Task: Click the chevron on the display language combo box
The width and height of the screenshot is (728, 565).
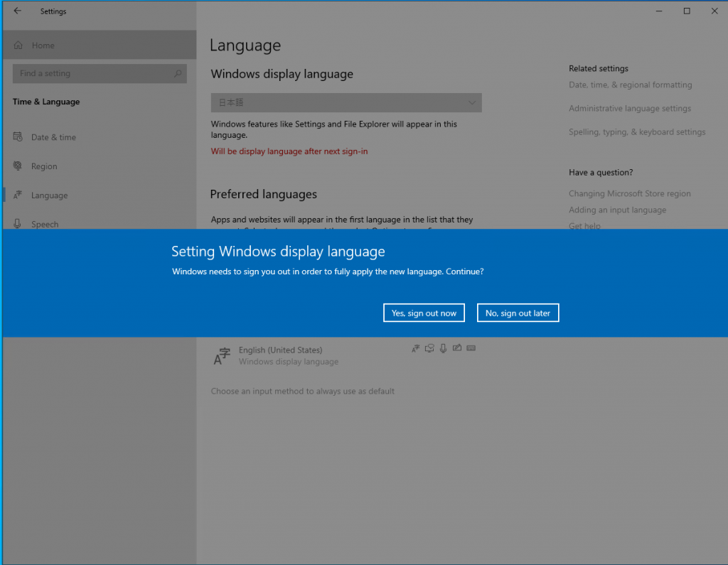Action: click(x=472, y=103)
